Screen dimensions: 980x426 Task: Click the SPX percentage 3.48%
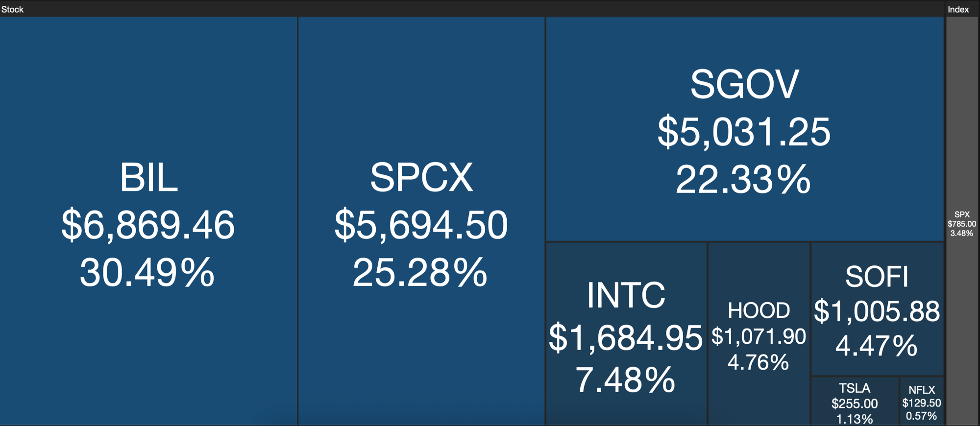point(962,233)
